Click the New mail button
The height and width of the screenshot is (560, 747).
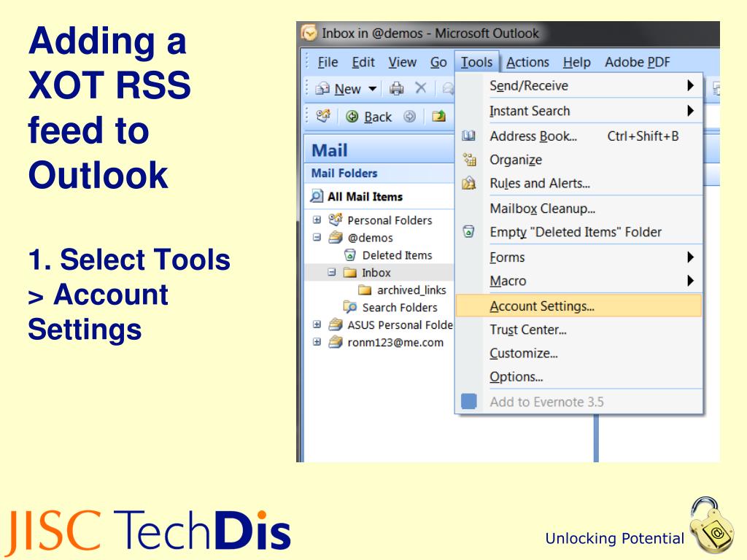pos(338,88)
